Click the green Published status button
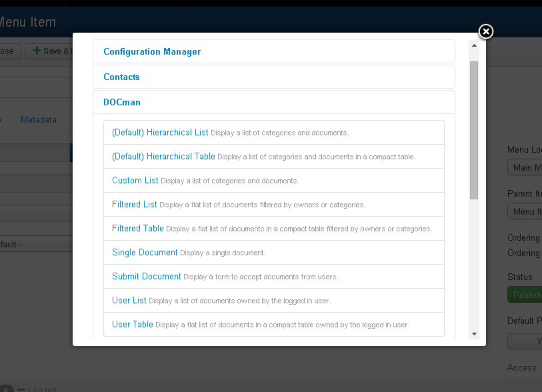Screen dimensions: 542x392 pyautogui.click(x=525, y=295)
